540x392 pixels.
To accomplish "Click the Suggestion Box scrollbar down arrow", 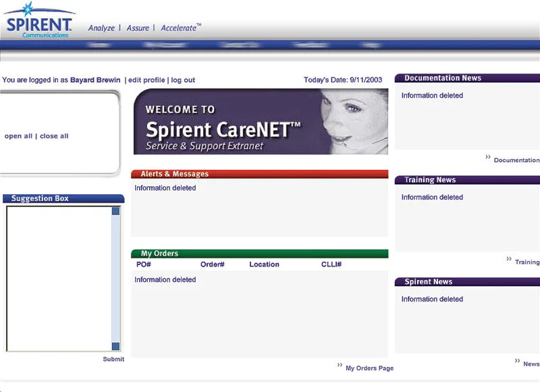I will coord(115,346).
